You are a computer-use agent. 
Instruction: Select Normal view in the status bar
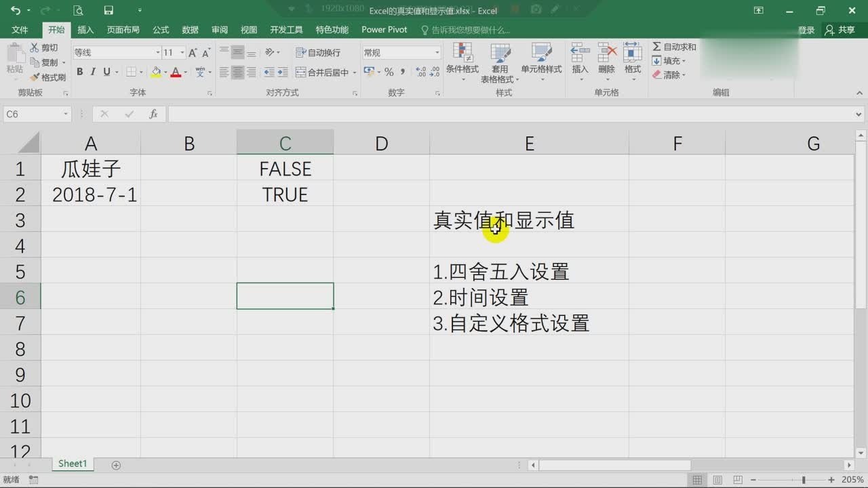[697, 480]
